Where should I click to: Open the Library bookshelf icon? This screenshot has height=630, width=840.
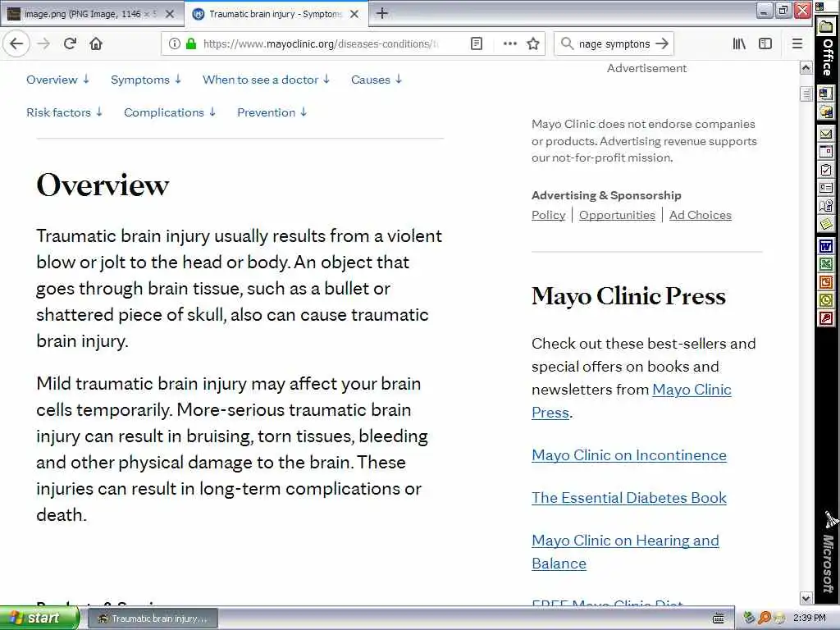(x=739, y=43)
